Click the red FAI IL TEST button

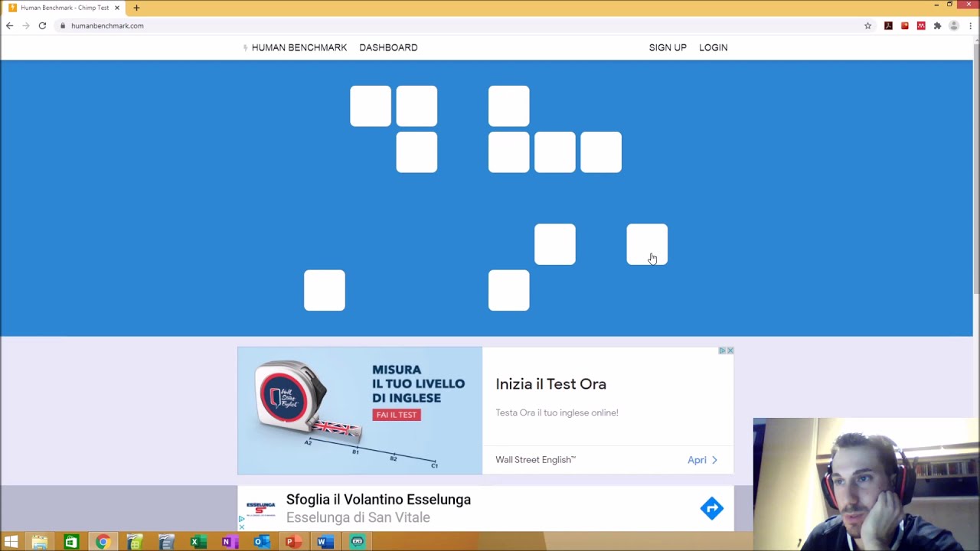pos(397,415)
